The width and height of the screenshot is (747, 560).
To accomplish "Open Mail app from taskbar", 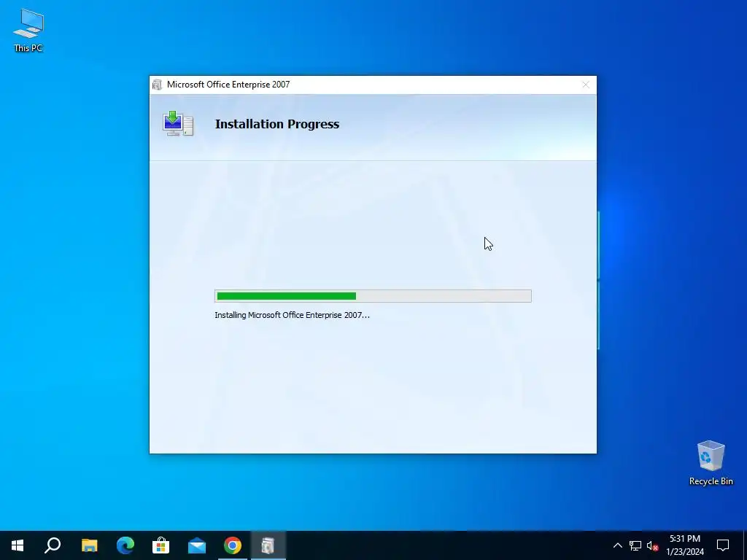I will coord(197,545).
